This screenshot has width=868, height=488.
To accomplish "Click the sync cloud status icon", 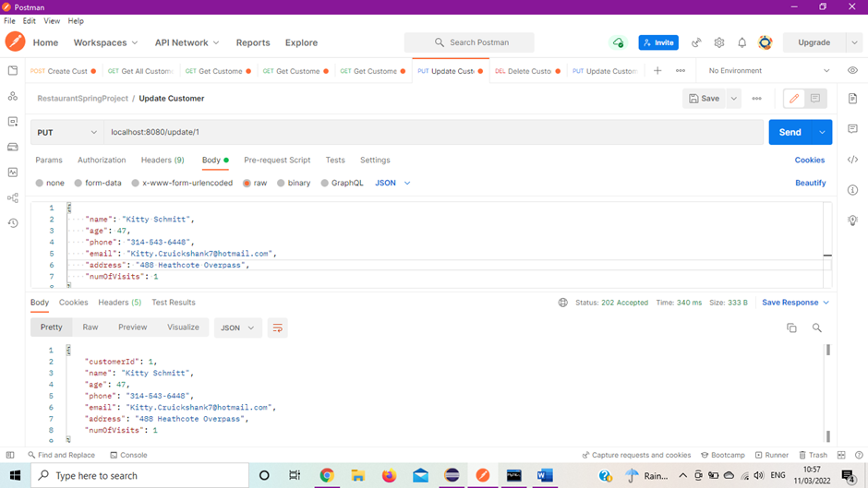I will (618, 42).
